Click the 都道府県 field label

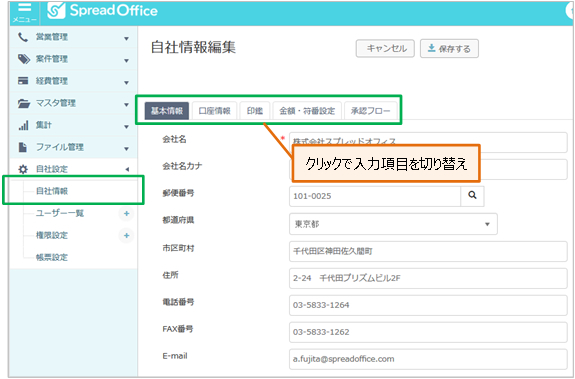click(178, 220)
